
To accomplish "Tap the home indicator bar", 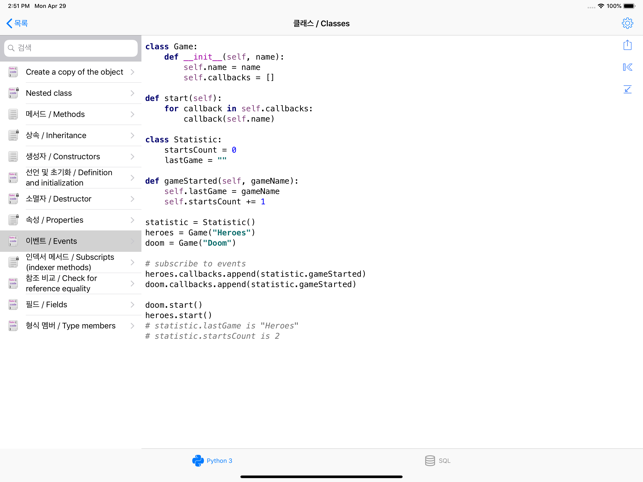I will pyautogui.click(x=322, y=477).
